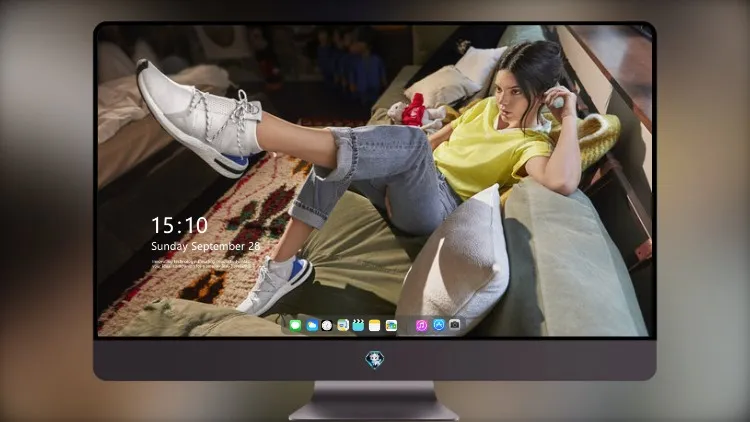The width and height of the screenshot is (750, 422).
Task: Open the Weather app in the dock
Action: point(311,326)
